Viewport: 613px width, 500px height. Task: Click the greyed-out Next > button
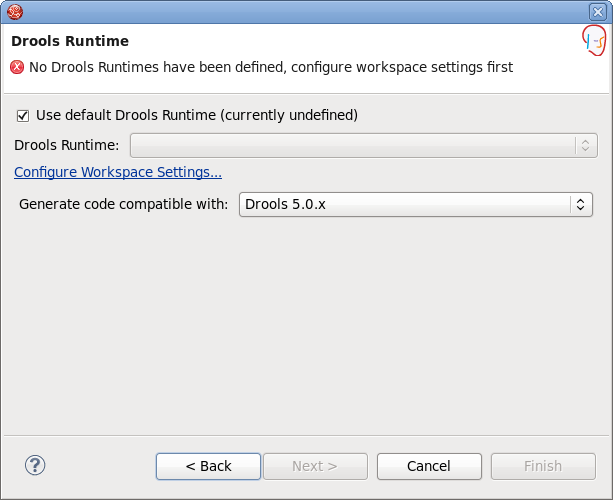click(315, 466)
